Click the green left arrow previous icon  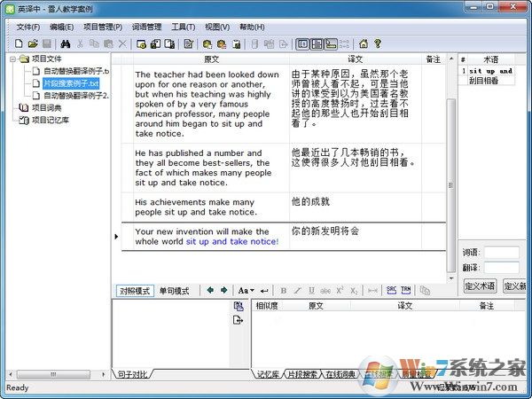click(x=210, y=290)
